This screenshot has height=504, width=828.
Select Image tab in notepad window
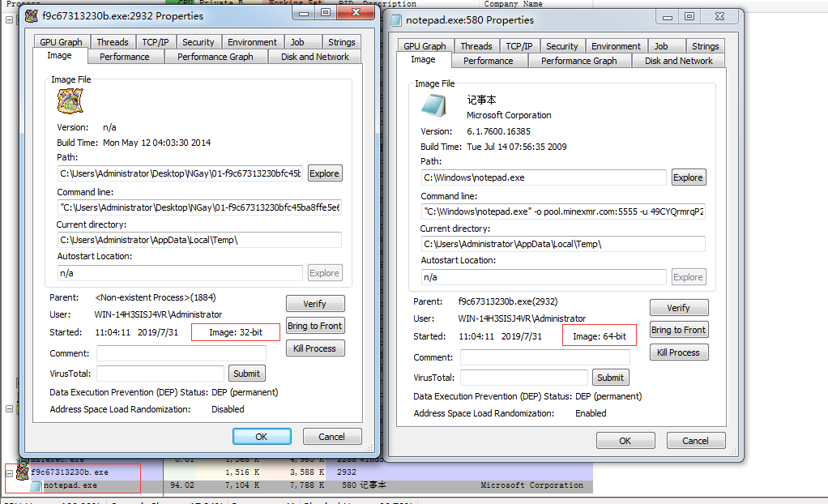coord(423,60)
